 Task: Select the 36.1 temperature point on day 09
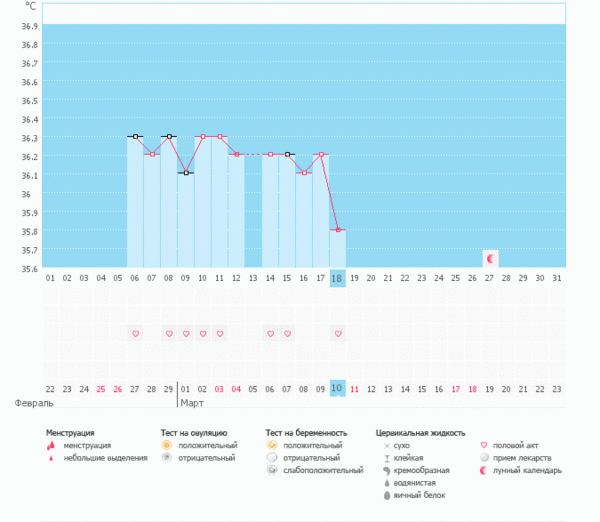click(185, 173)
